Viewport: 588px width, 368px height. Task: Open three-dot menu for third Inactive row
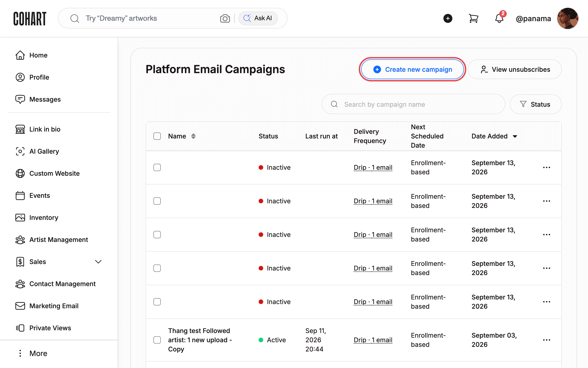pyautogui.click(x=546, y=235)
